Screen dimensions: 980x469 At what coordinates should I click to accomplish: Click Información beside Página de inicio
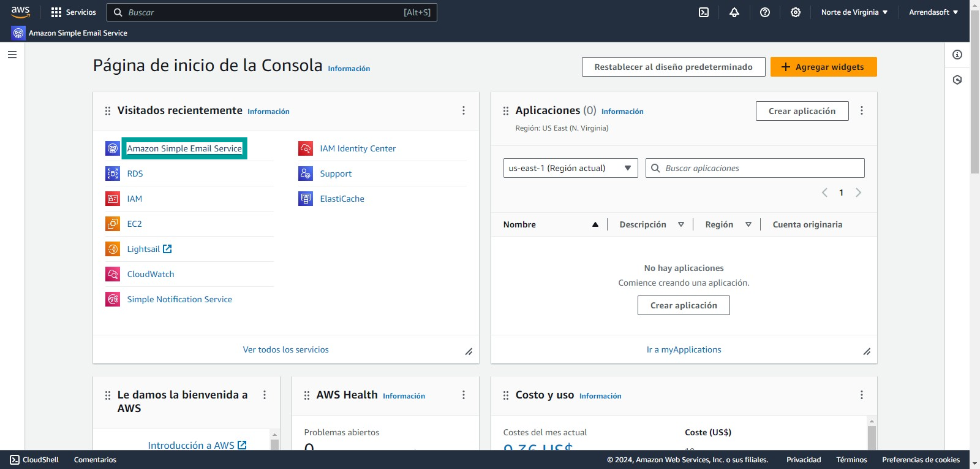[x=349, y=69]
